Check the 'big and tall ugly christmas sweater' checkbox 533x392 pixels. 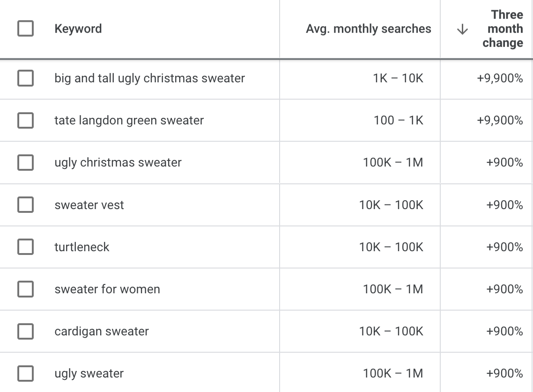tap(25, 78)
